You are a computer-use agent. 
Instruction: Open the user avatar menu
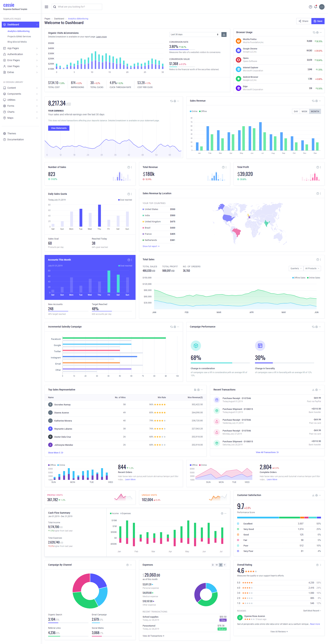click(322, 7)
